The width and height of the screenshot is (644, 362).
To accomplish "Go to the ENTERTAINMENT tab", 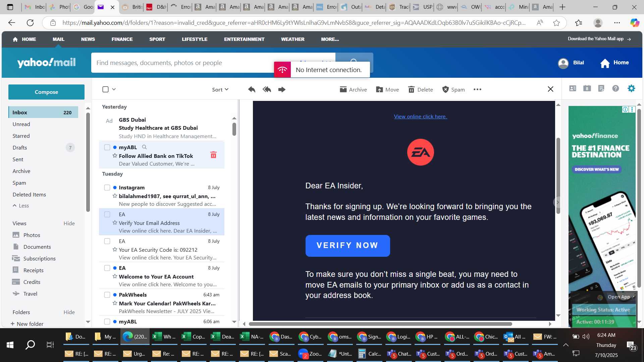I will click(x=244, y=39).
